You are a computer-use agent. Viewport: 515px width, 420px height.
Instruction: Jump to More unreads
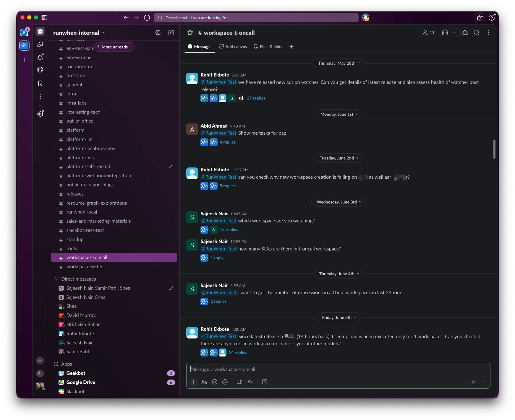[x=114, y=47]
